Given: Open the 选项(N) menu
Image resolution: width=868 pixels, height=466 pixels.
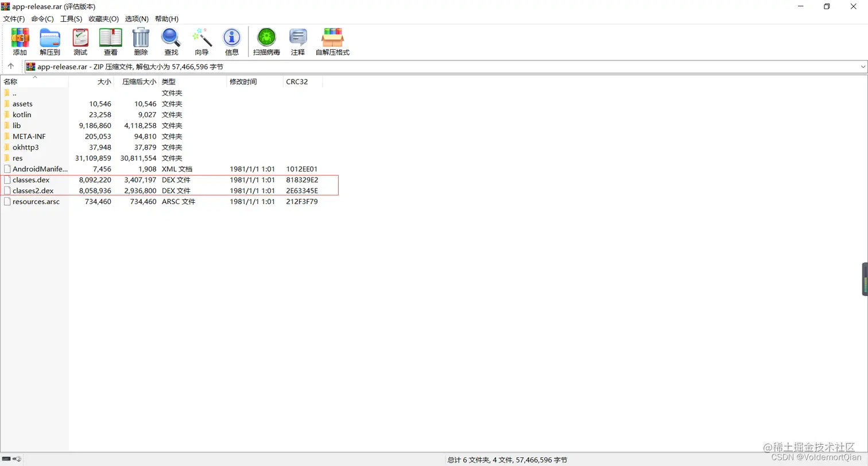Looking at the screenshot, I should (137, 19).
